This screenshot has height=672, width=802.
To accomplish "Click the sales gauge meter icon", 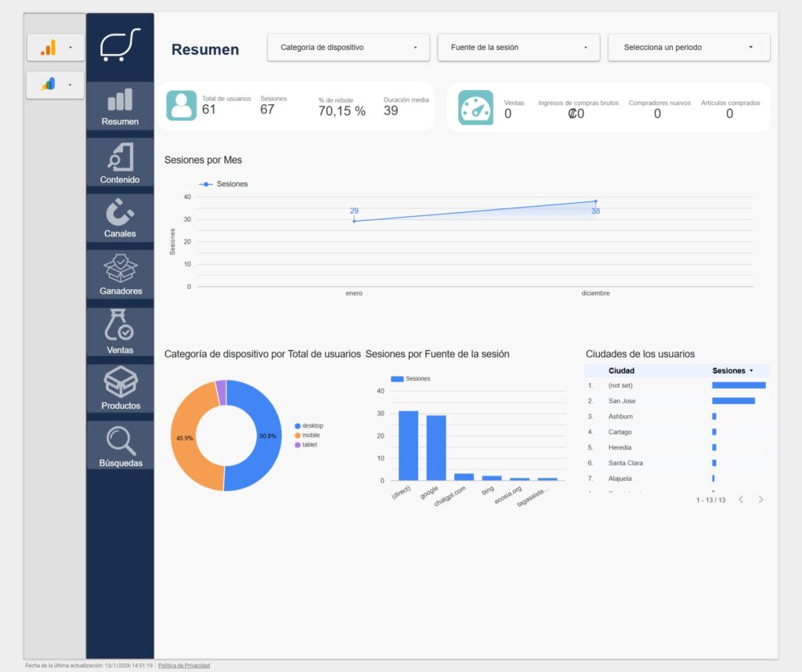I will (x=475, y=107).
